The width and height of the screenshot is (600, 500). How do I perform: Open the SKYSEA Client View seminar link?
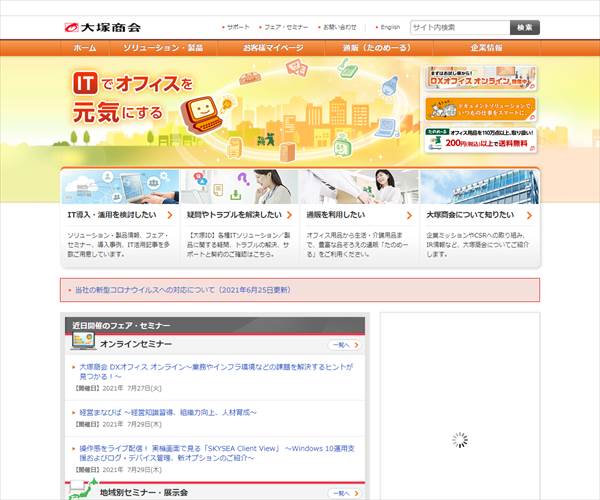217,453
